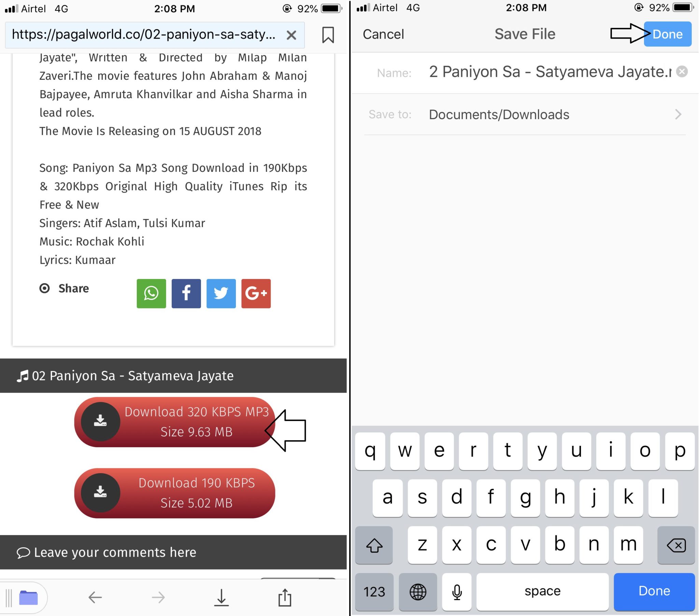The width and height of the screenshot is (699, 616).
Task: Tap blue Done in Save File header
Action: [x=668, y=34]
